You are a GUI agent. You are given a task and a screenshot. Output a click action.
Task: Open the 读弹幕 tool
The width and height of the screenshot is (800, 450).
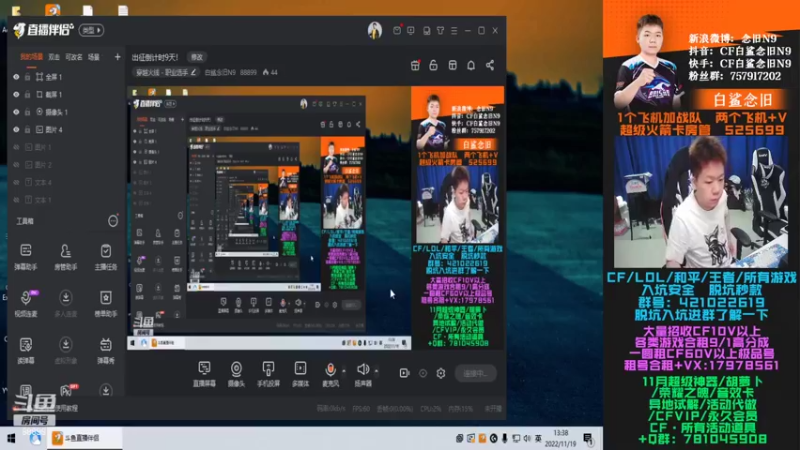pos(26,350)
